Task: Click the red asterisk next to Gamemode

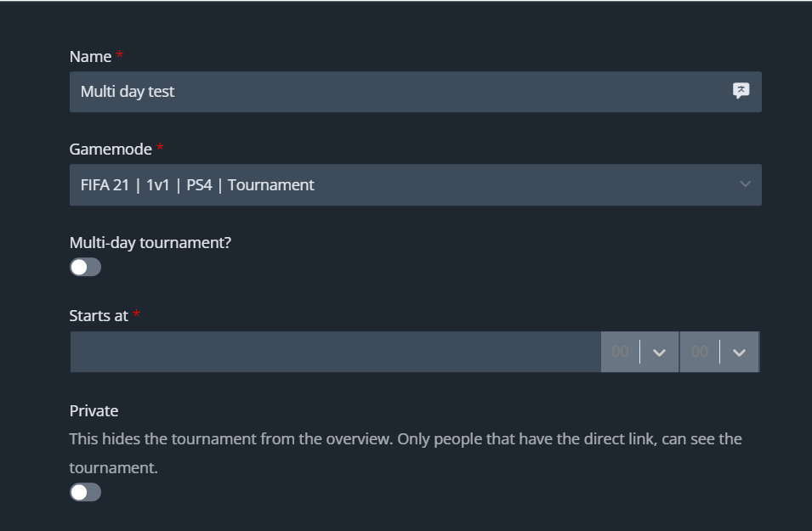Action: pyautogui.click(x=160, y=149)
